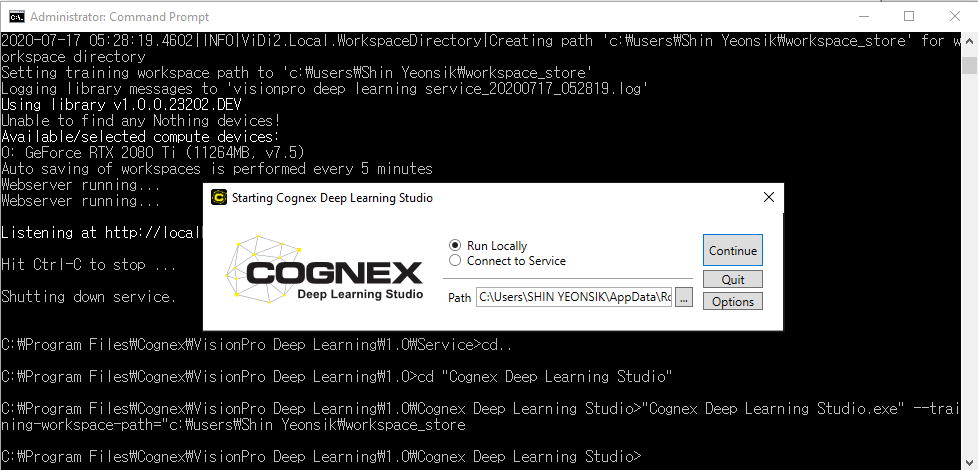Click the Command Prompt scrollbar thumb

969,66
